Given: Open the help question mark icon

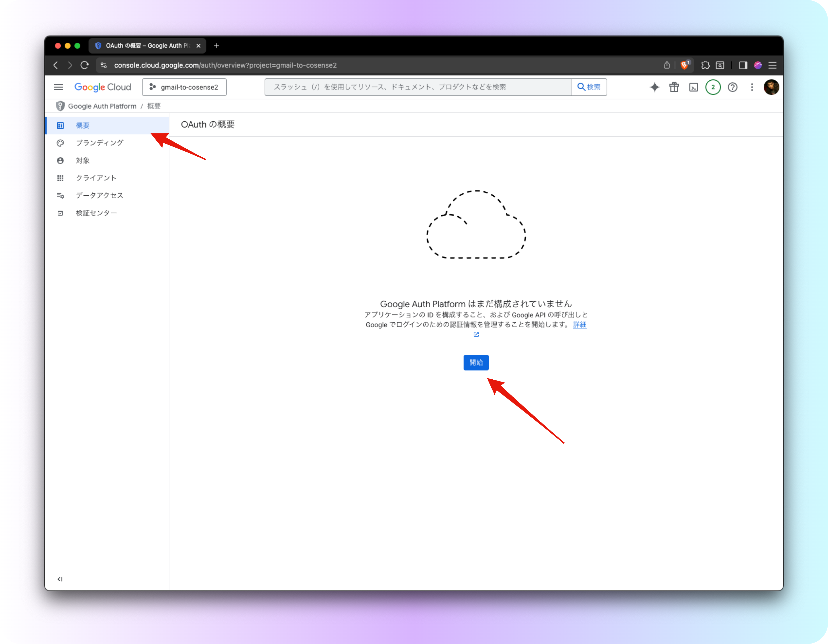Looking at the screenshot, I should coord(732,87).
